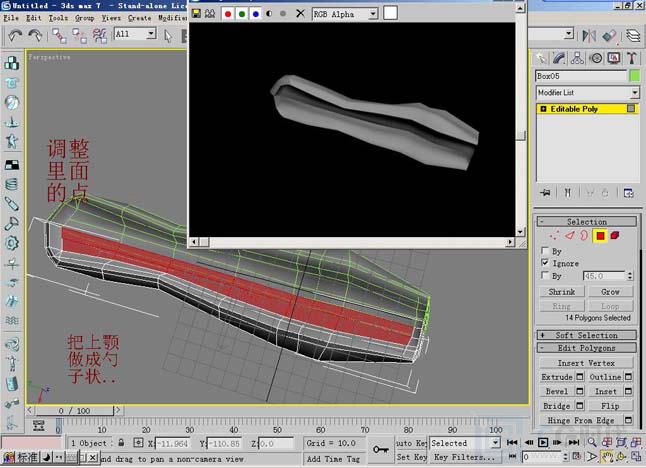Click the Mirror tool icon
Screen dimensions: 646x468
pos(589,35)
